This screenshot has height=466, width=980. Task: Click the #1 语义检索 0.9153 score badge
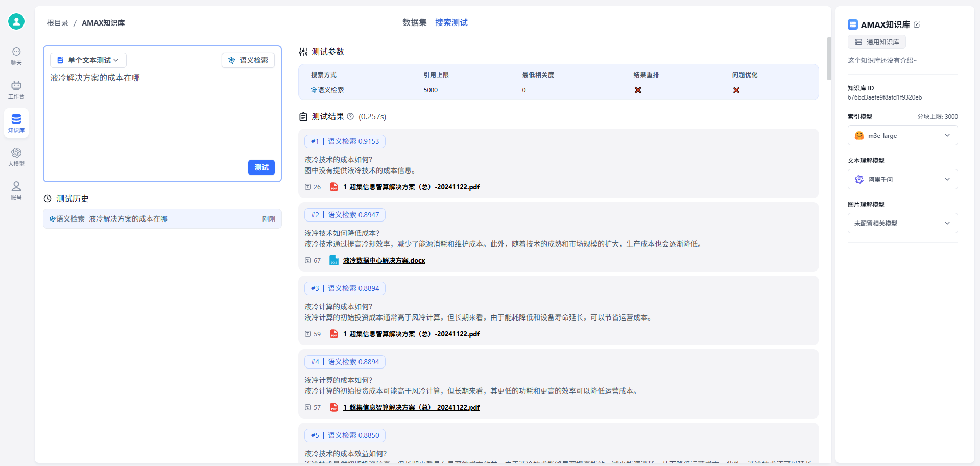tap(345, 141)
